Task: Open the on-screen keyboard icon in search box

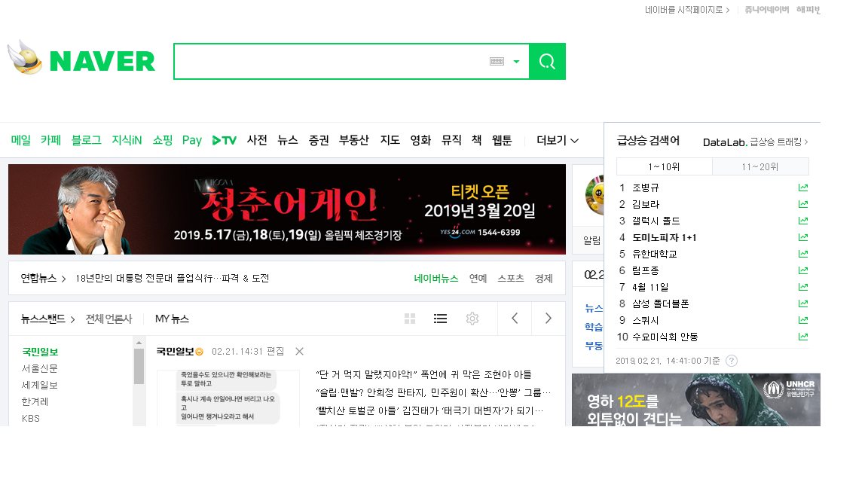Action: [x=497, y=62]
